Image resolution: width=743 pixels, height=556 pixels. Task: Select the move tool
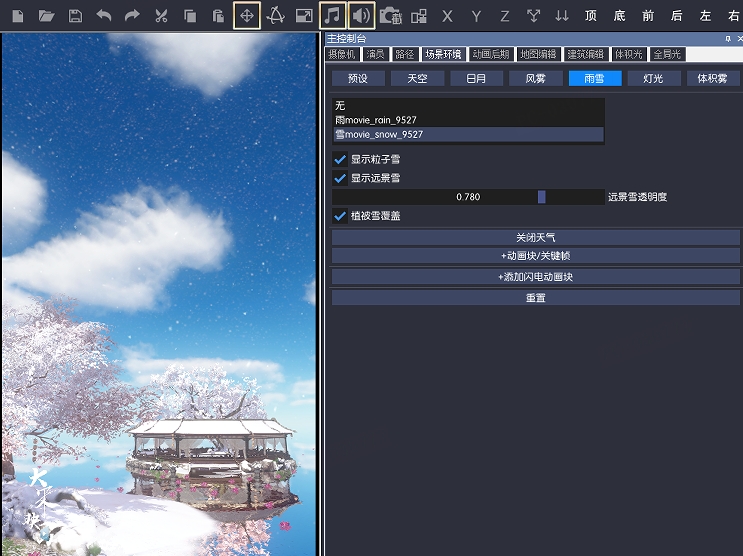[247, 16]
